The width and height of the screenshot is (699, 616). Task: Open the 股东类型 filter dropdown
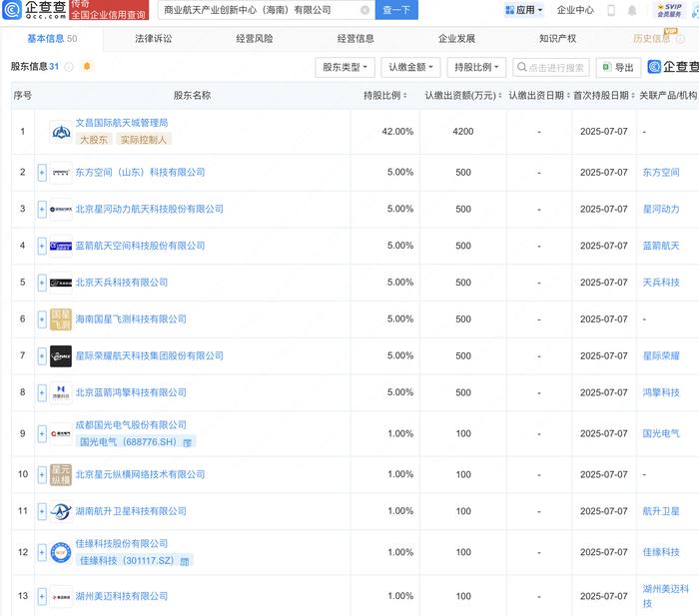345,67
